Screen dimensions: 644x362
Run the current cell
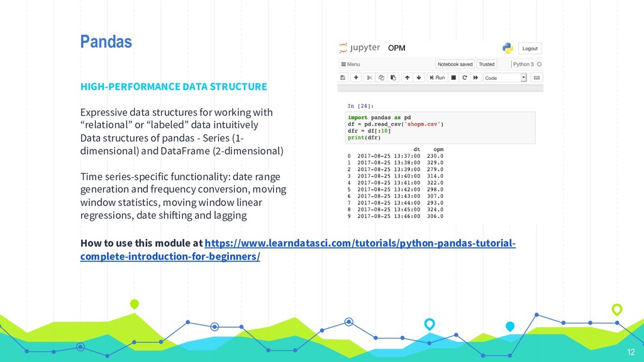[x=437, y=77]
